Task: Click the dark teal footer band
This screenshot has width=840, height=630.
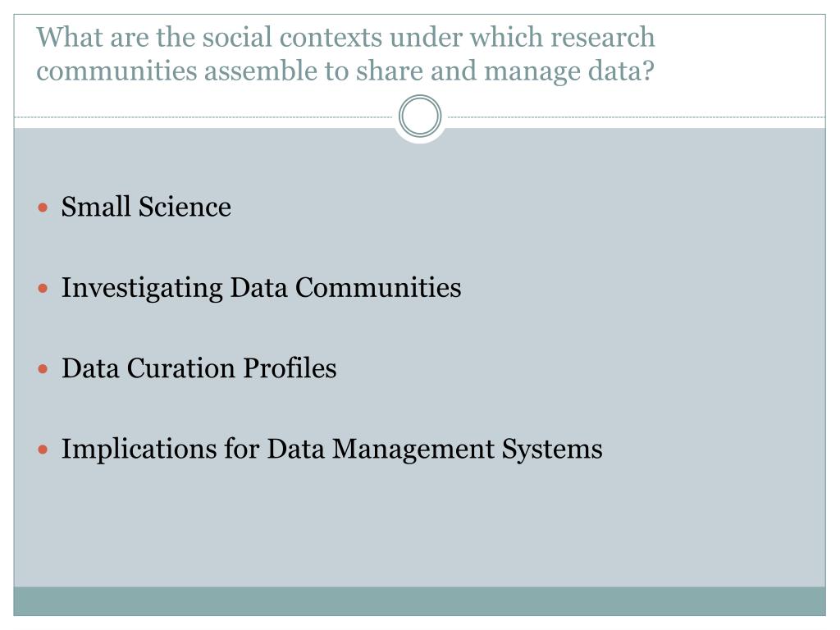Action: pos(419,601)
